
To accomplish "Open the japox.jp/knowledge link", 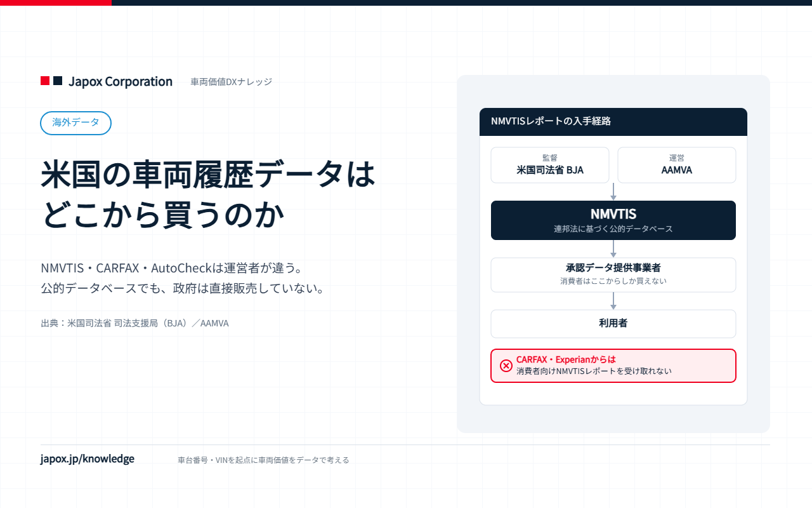I will [x=88, y=458].
